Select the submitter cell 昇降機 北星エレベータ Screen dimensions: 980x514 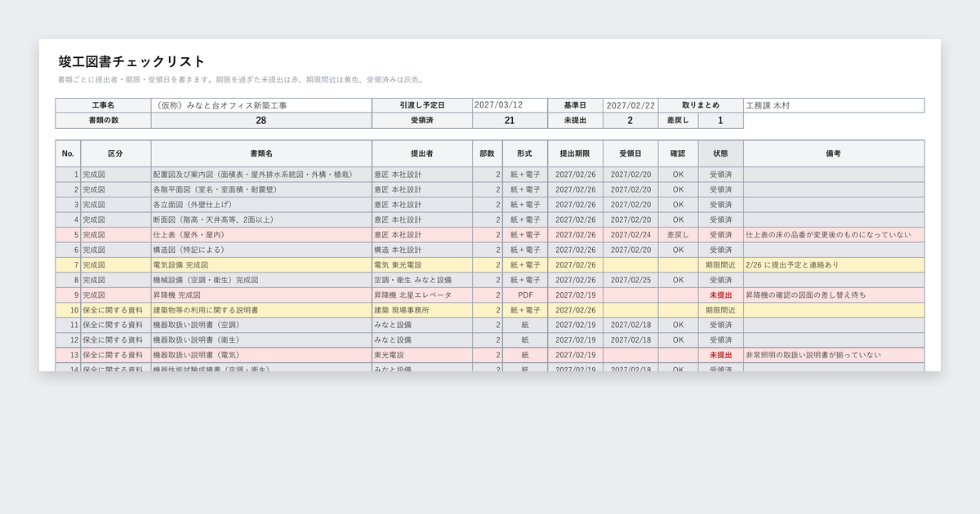pos(422,295)
